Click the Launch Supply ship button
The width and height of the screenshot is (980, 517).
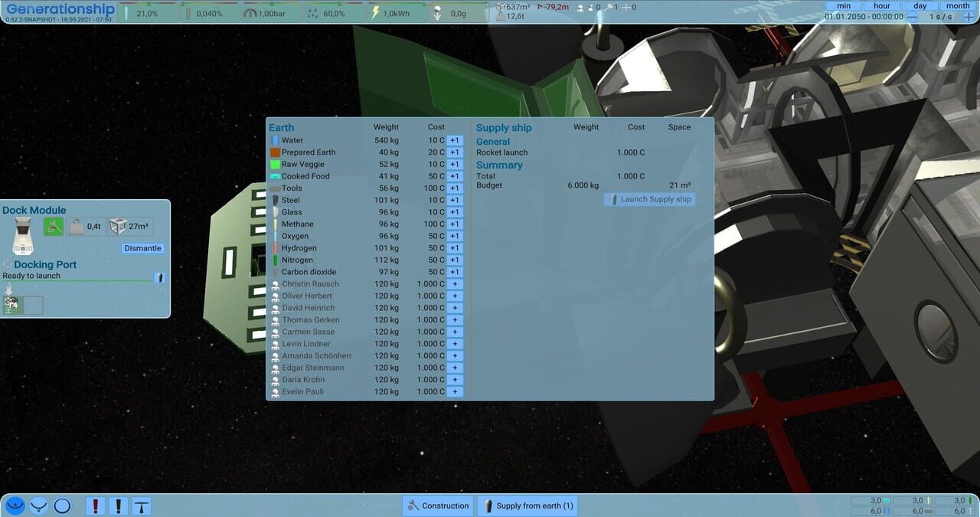(649, 198)
